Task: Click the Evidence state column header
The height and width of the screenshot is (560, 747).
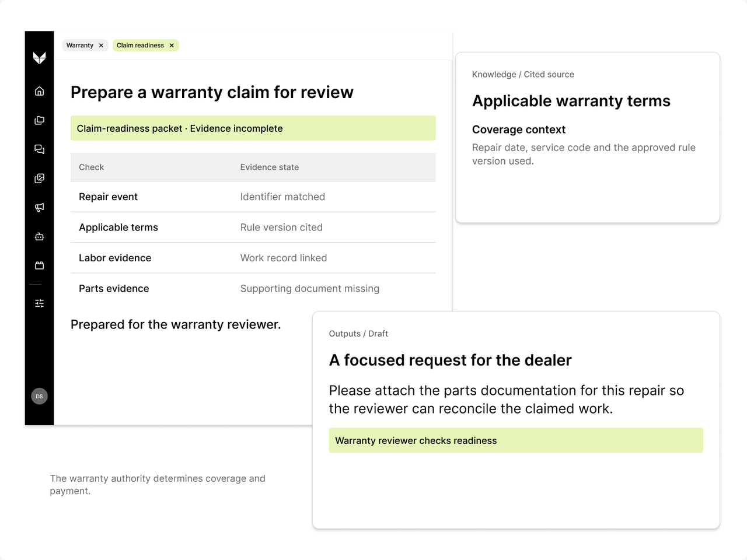Action: click(270, 167)
